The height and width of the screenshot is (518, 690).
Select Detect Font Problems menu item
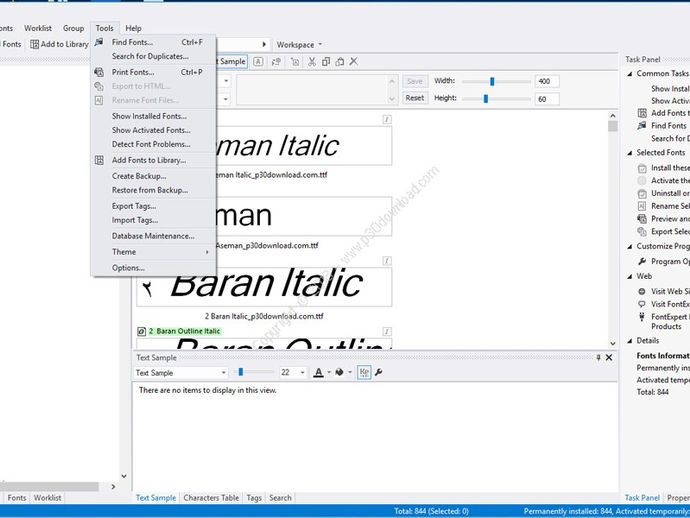[153, 144]
